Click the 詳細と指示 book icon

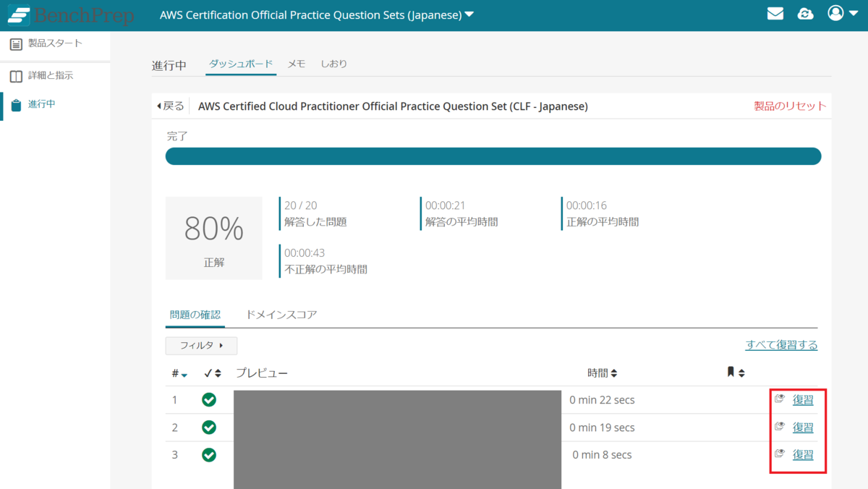point(16,76)
